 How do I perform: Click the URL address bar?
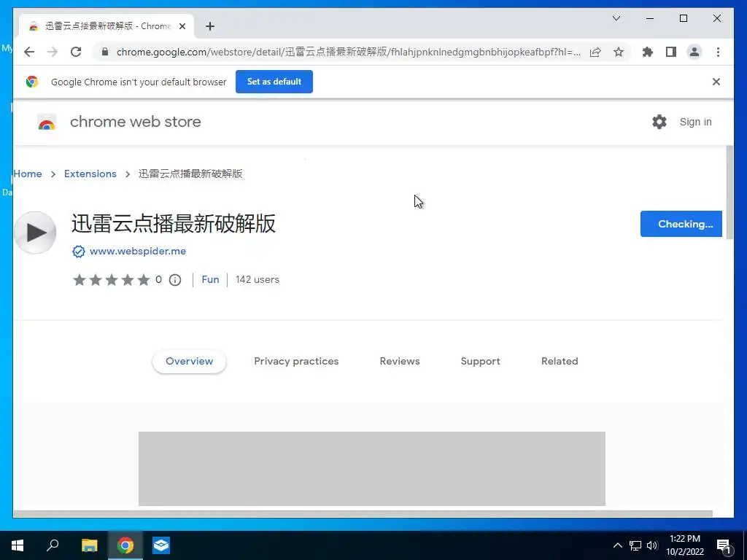pos(348,52)
